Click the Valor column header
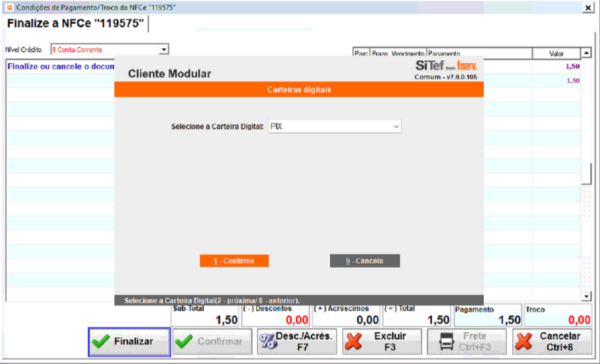 (x=556, y=53)
